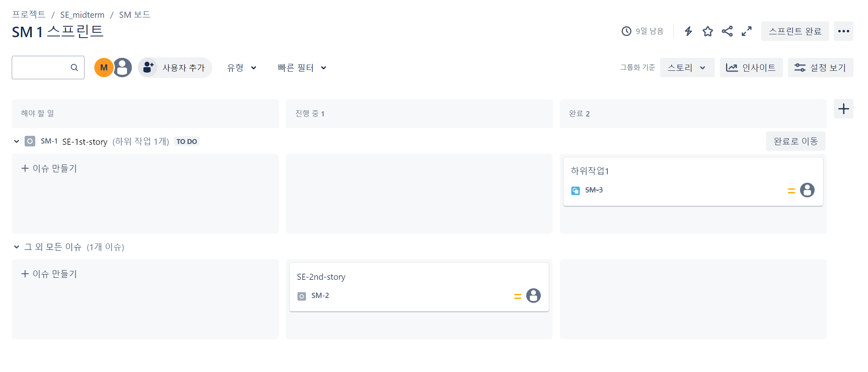Open the 스토리 group-by dropdown

tap(687, 68)
